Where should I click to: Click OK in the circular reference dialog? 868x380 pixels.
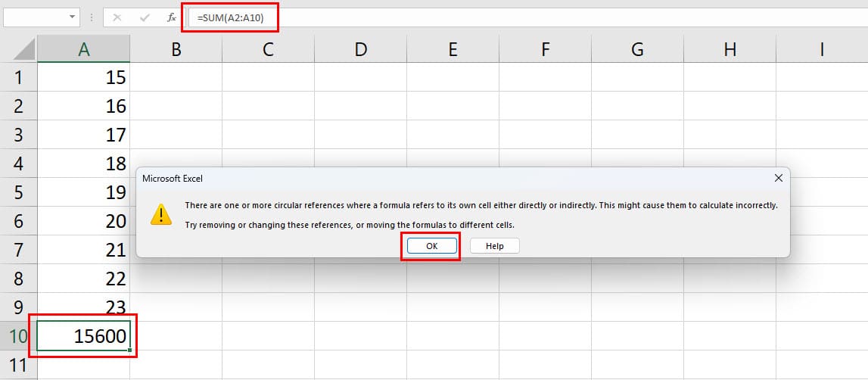432,246
